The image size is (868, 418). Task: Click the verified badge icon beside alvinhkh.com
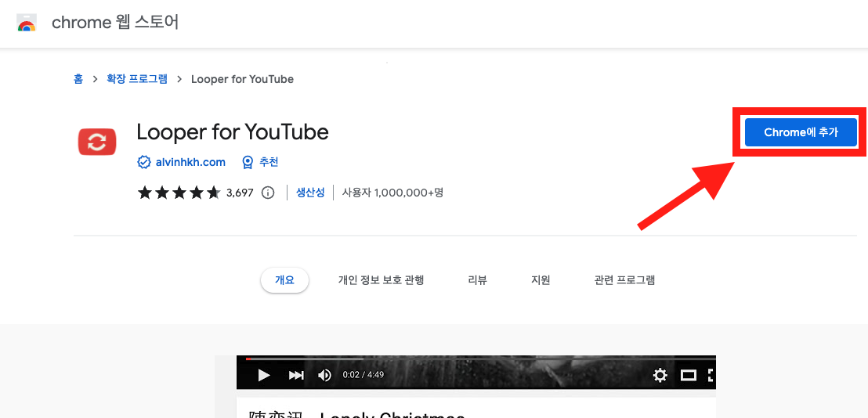click(x=144, y=162)
